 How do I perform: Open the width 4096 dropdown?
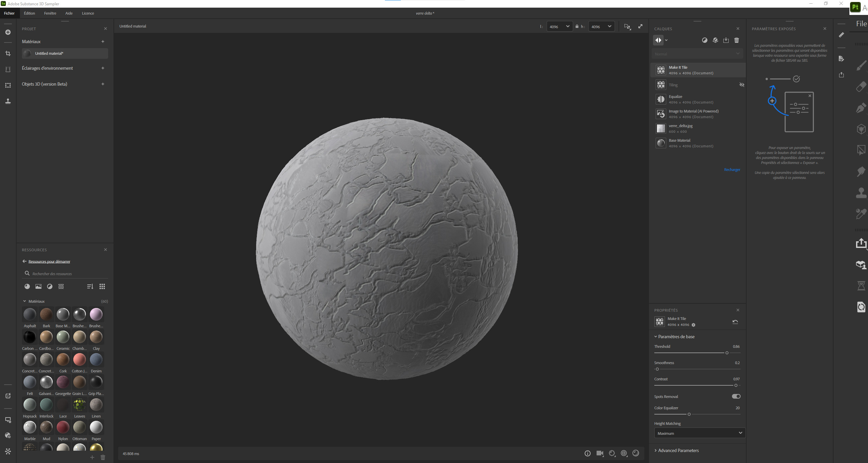point(559,26)
